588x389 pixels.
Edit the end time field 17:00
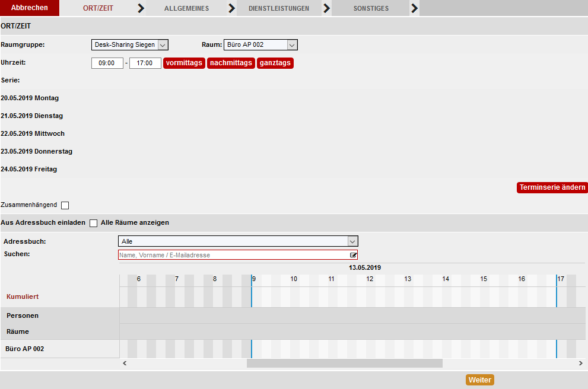[145, 63]
